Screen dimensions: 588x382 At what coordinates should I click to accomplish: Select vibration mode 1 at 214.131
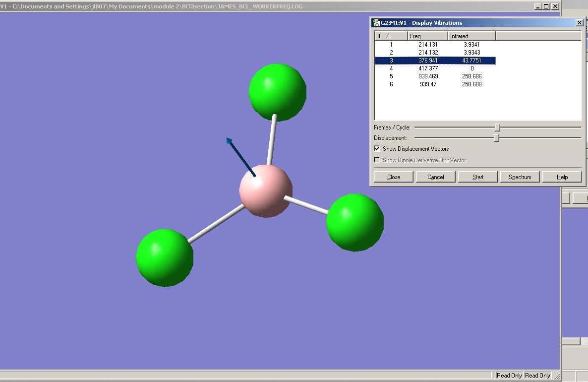click(x=435, y=44)
